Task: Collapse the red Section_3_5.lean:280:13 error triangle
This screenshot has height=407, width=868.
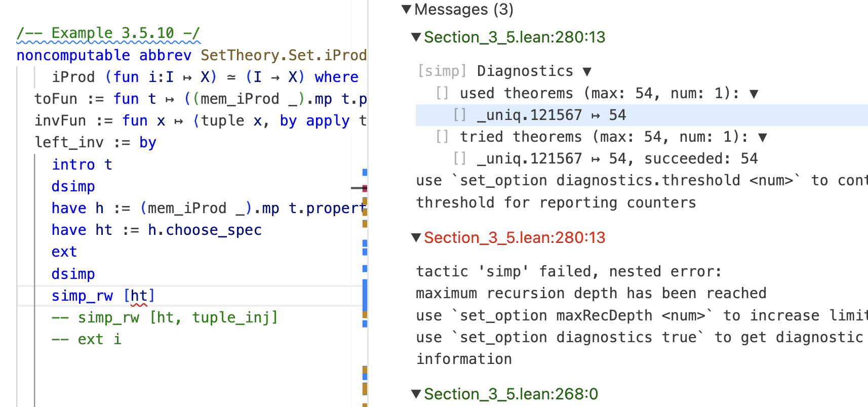Action: pyautogui.click(x=416, y=237)
